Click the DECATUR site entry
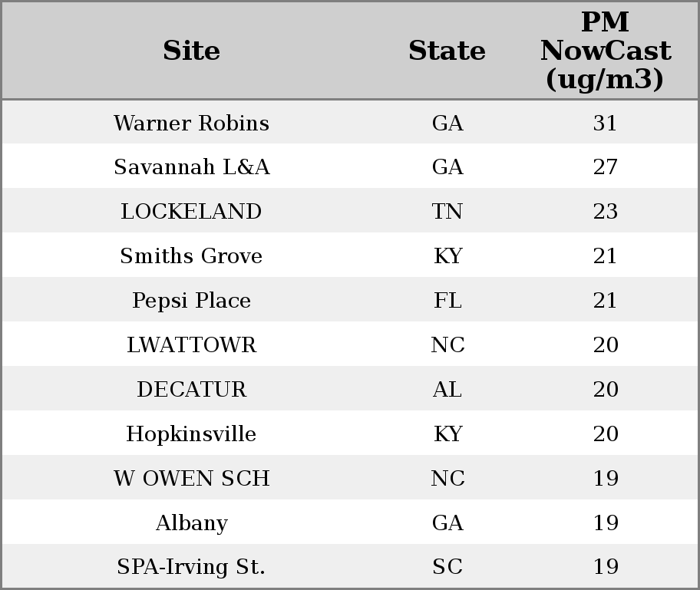The height and width of the screenshot is (590, 700). [191, 390]
